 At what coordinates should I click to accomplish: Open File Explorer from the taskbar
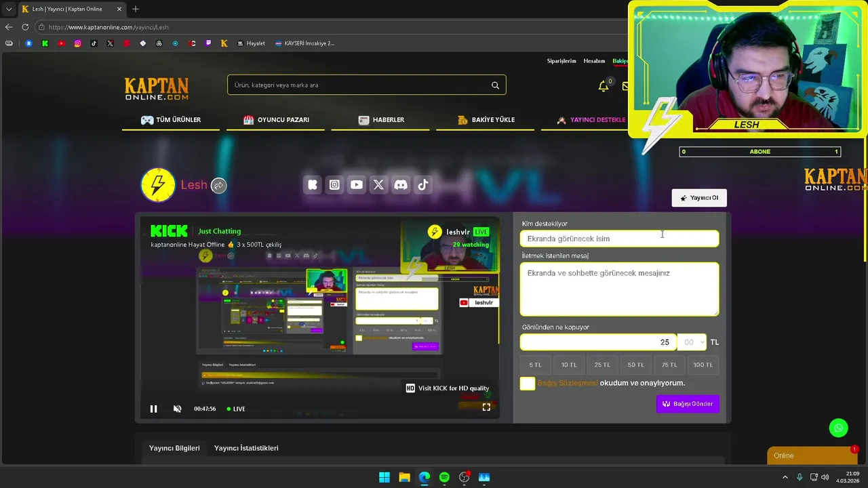point(404,477)
